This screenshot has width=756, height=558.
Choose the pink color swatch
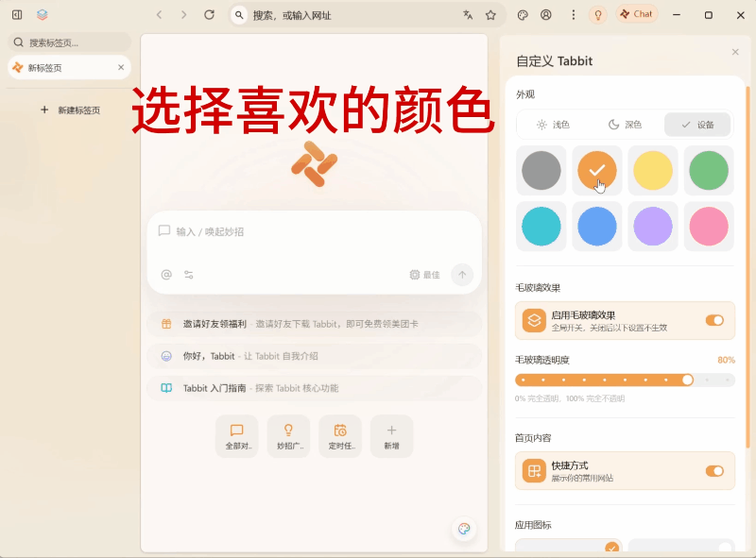pos(709,227)
